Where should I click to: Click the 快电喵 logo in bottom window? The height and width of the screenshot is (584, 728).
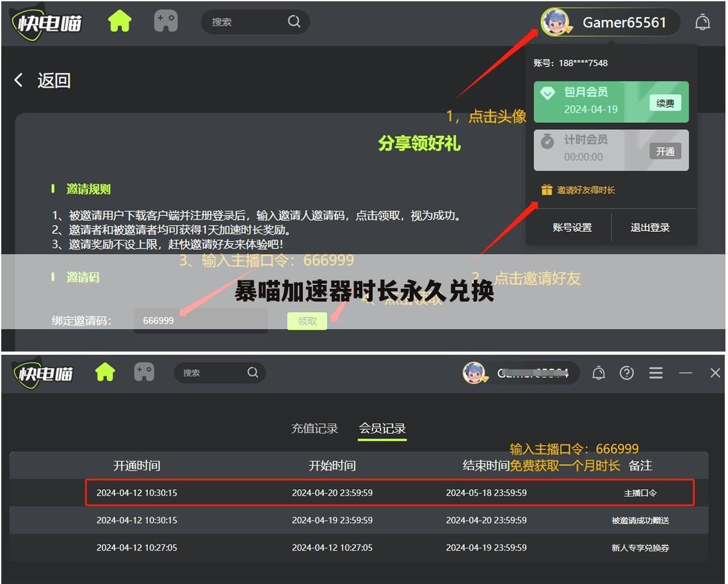(43, 373)
